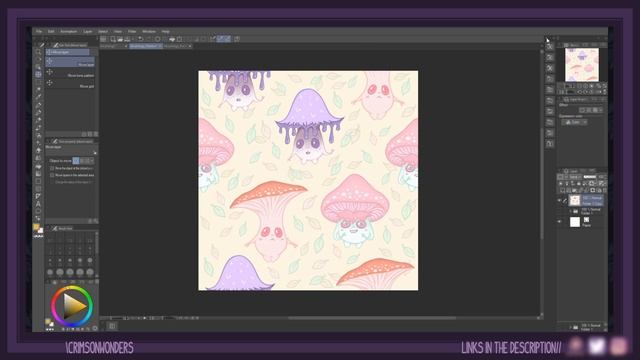This screenshot has width=640, height=360.
Task: Click the Navigator thumbnail preview
Action: (x=582, y=64)
